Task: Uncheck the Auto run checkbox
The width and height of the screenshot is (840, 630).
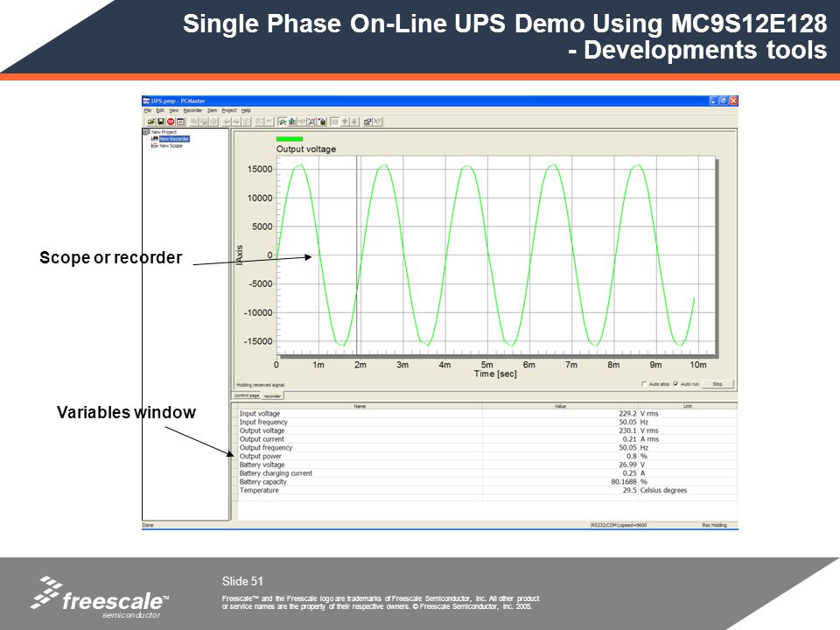Action: click(676, 384)
